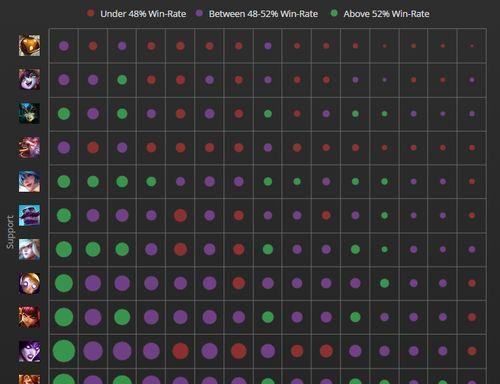The image size is (500, 384).
Task: Click the blonde glowing-eyed champion portrait
Action: pyautogui.click(x=29, y=283)
